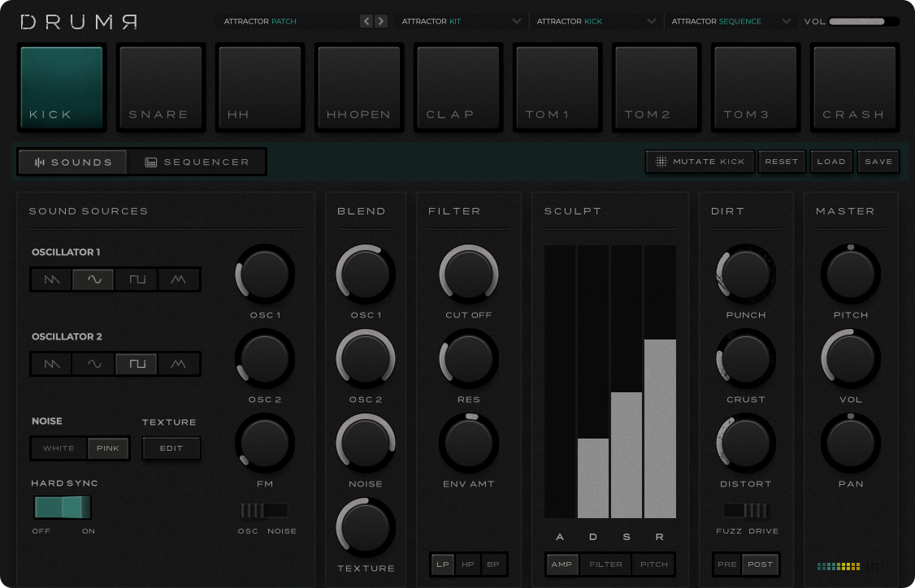Click the Reset button

click(782, 162)
